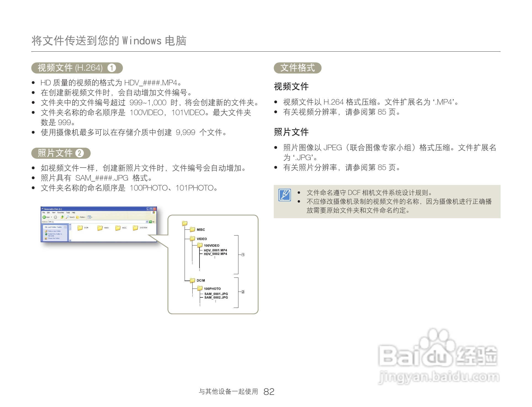Click the Make a new folder icon
Screen dimensions: 532x407
[x=46, y=231]
